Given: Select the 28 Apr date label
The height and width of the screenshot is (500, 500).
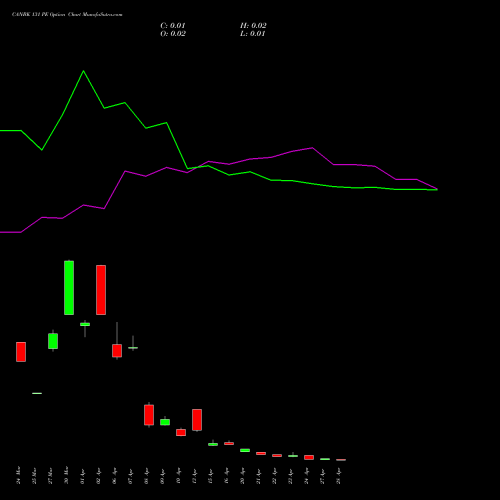Looking at the screenshot, I should pyautogui.click(x=338, y=476).
